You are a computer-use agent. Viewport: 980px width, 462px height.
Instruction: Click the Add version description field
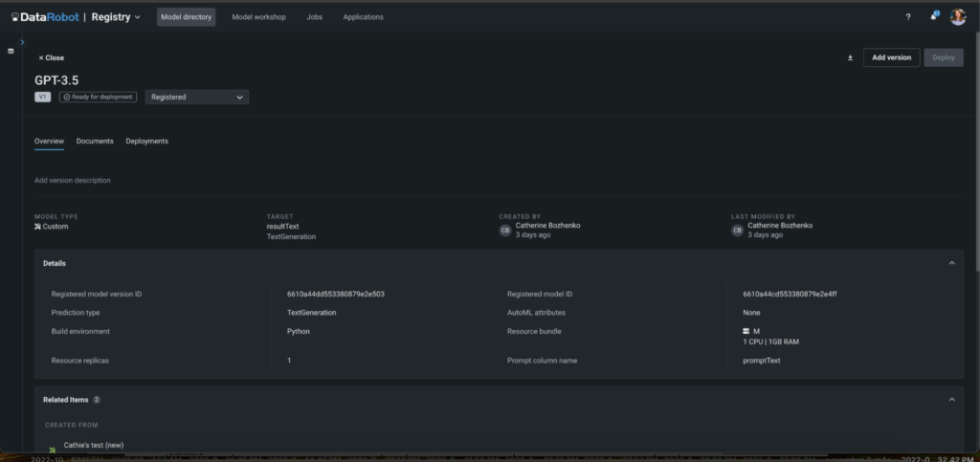click(73, 180)
